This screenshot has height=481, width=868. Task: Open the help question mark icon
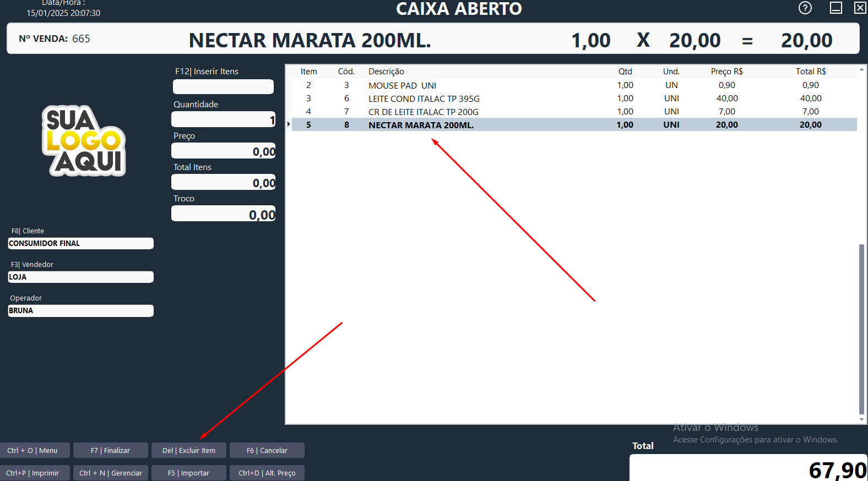point(805,8)
